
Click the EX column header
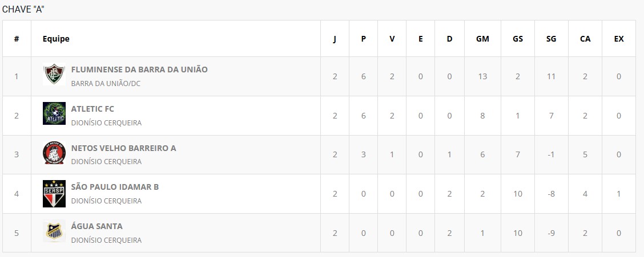pyautogui.click(x=619, y=39)
